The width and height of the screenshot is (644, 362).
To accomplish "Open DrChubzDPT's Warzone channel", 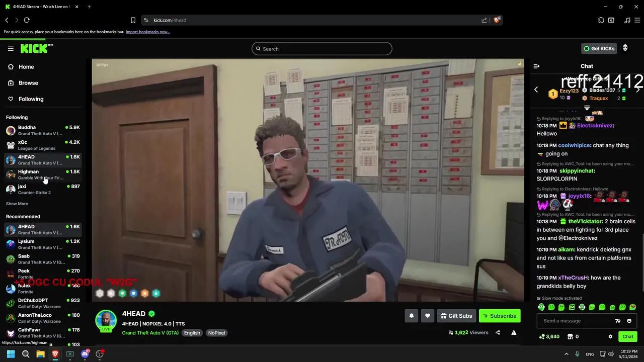I will [x=43, y=303].
